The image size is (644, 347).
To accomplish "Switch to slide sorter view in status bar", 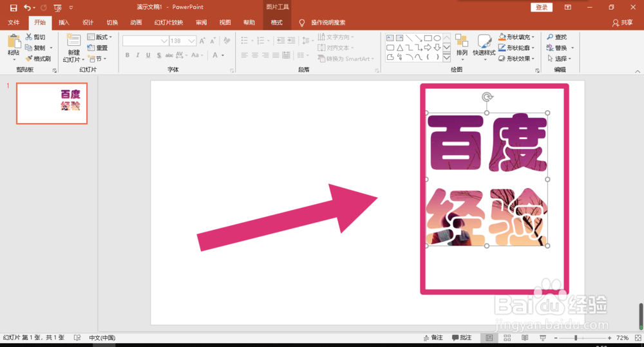I will tap(507, 337).
